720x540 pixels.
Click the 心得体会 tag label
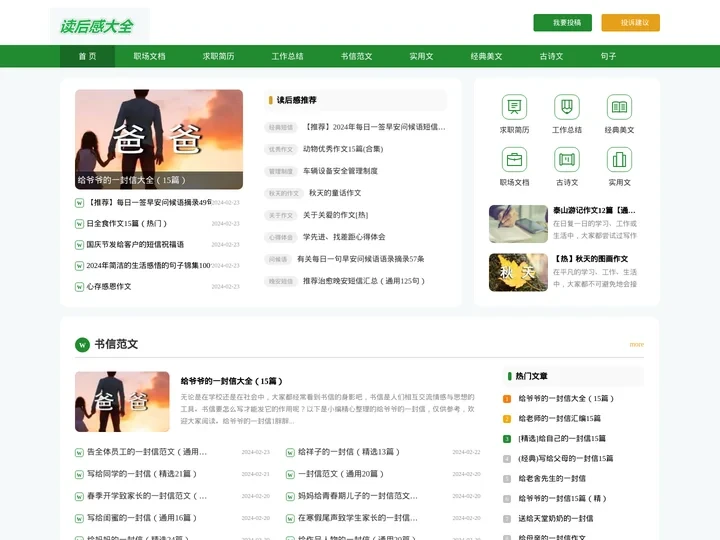coord(281,237)
